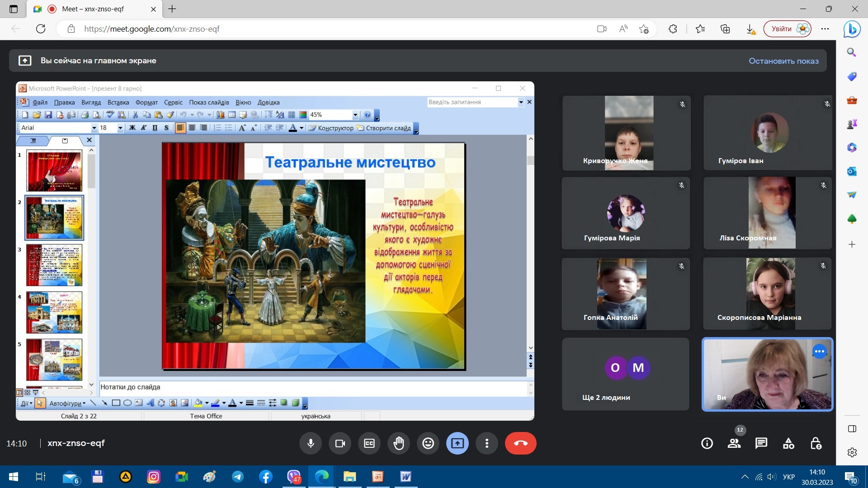Image resolution: width=868 pixels, height=488 pixels.
Task: Expand the Arial font dropdown
Action: [94, 128]
